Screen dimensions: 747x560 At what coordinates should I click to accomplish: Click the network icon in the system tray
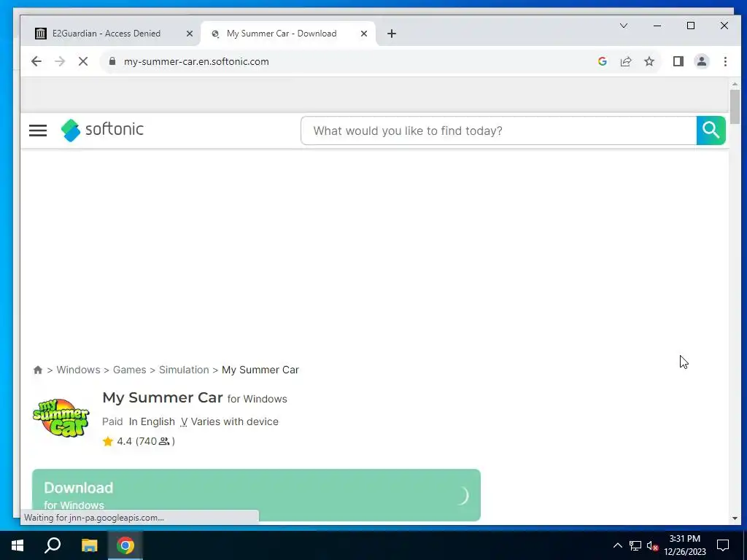pyautogui.click(x=635, y=545)
